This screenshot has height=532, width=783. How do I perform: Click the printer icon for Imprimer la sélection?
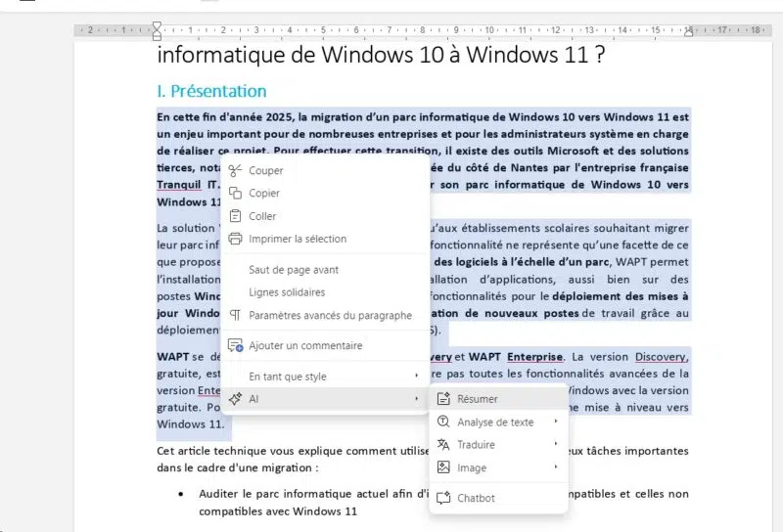(235, 239)
